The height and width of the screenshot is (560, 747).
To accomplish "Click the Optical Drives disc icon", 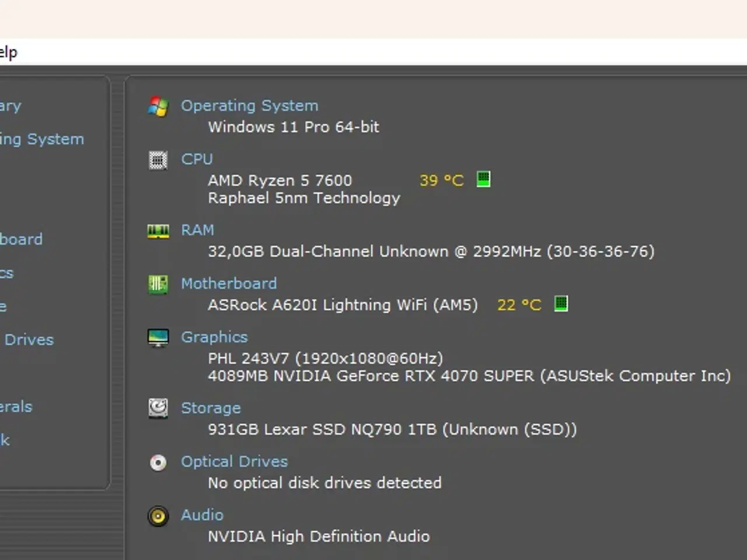I will click(x=158, y=463).
